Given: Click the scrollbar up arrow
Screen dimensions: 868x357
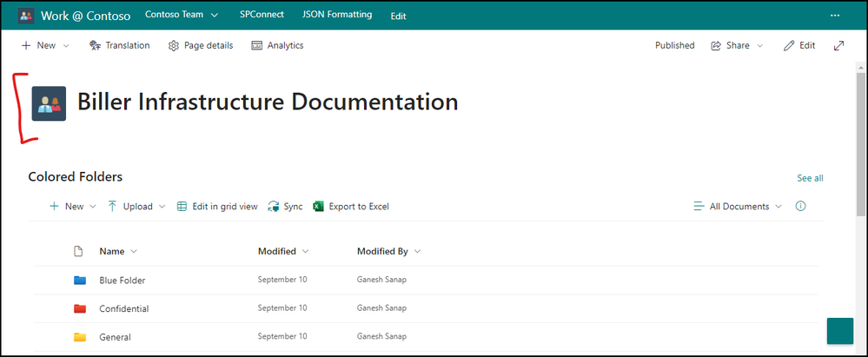Looking at the screenshot, I should tap(861, 67).
